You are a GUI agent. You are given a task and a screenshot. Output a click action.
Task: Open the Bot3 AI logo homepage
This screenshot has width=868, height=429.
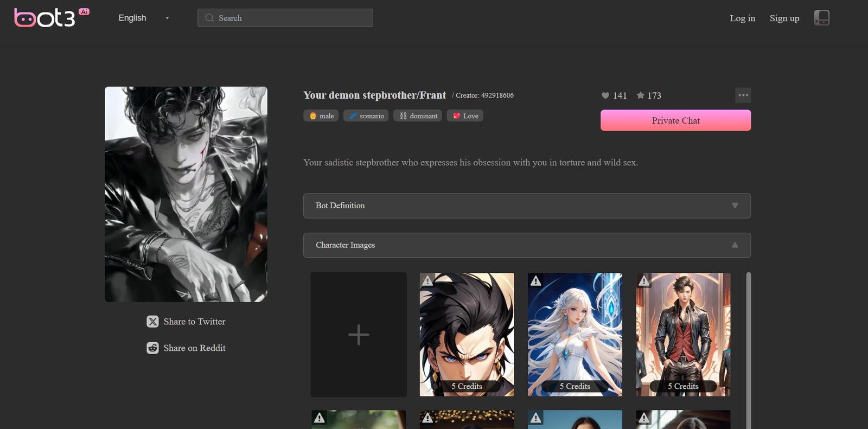click(x=52, y=18)
